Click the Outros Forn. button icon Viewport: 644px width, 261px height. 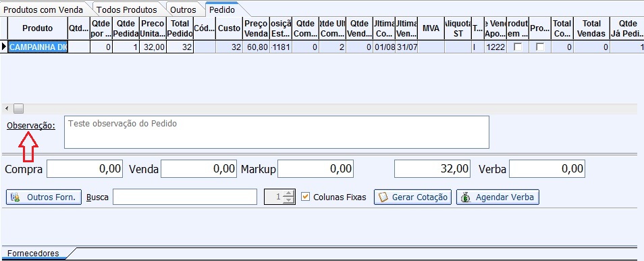pyautogui.click(x=16, y=197)
